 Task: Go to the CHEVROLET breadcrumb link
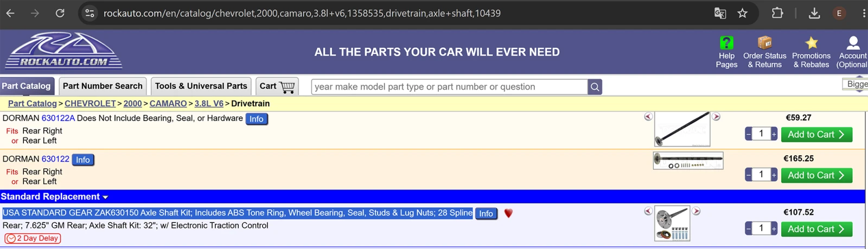[x=90, y=104]
